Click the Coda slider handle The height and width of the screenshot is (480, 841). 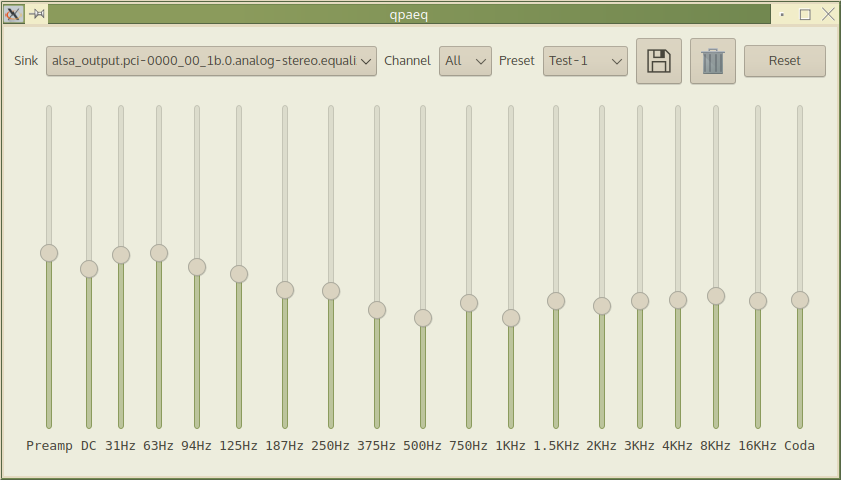point(800,300)
